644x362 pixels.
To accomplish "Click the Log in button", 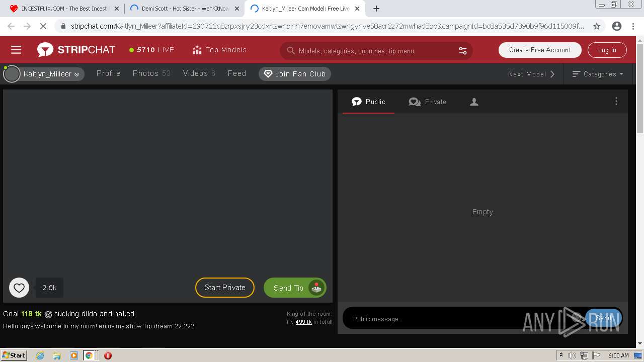I will (607, 50).
